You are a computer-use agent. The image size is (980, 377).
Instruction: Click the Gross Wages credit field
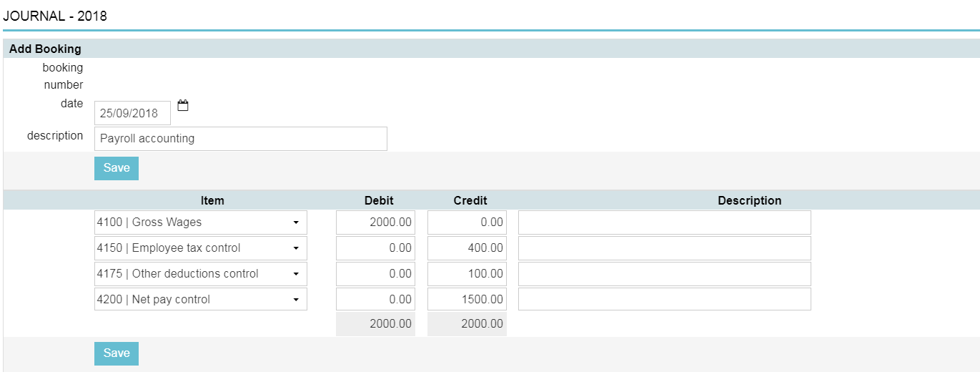point(467,222)
